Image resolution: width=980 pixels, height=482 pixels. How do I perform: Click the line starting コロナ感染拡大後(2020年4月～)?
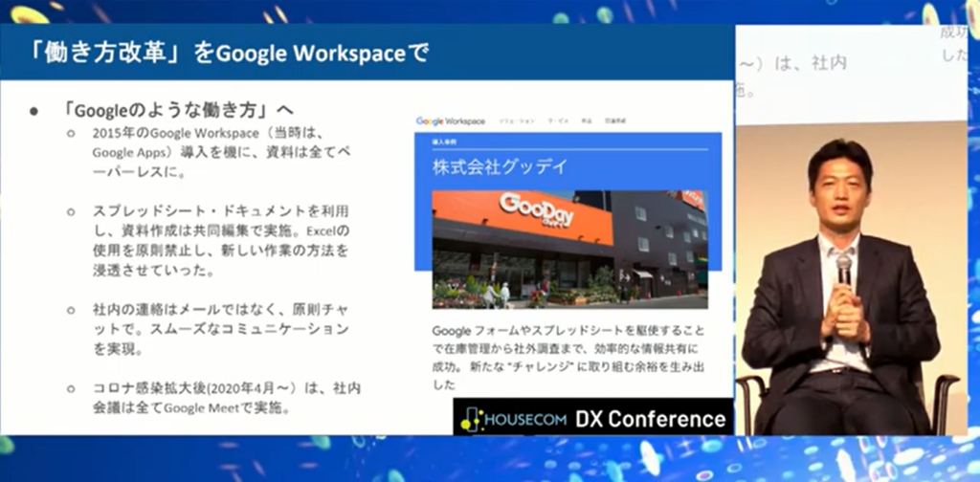[226, 387]
